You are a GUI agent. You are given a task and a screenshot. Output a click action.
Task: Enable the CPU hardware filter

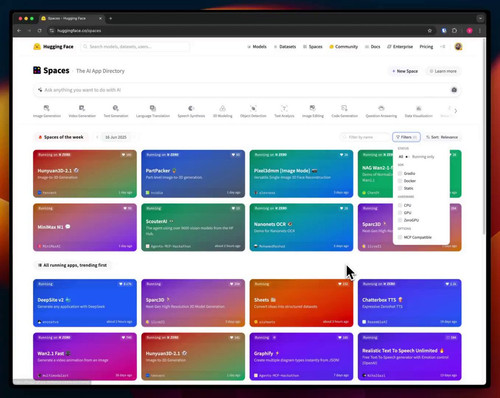400,205
